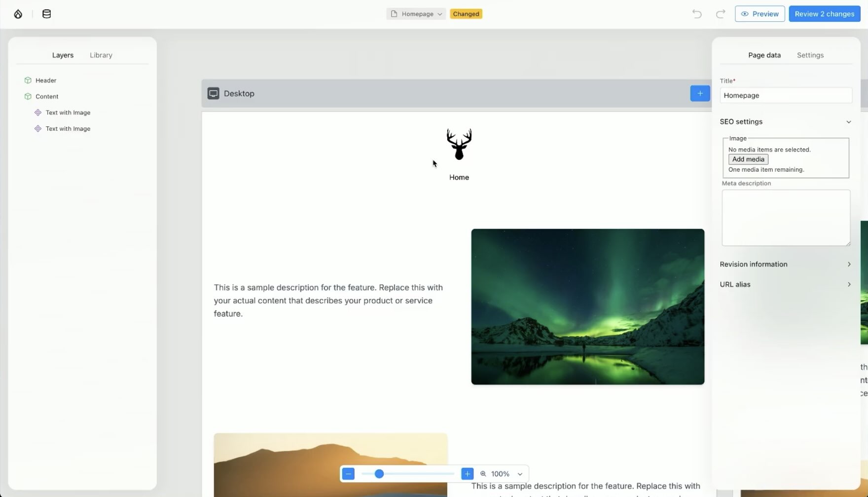Click the undo arrow icon
868x497 pixels.
point(697,14)
